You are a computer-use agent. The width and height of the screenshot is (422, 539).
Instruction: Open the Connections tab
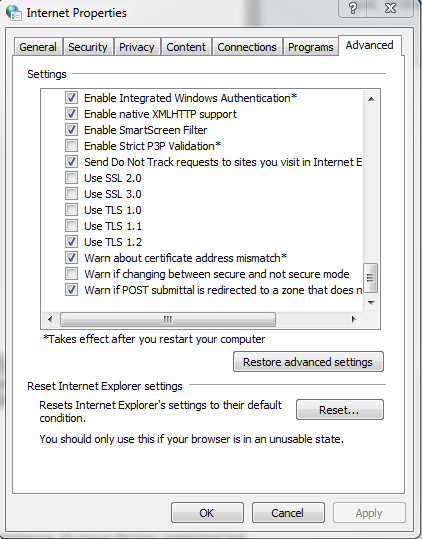point(247,47)
